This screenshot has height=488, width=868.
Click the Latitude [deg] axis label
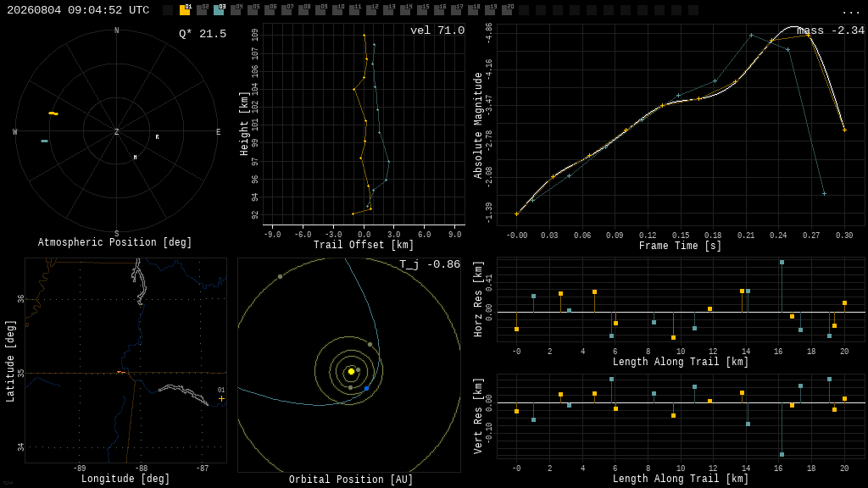(x=9, y=361)
